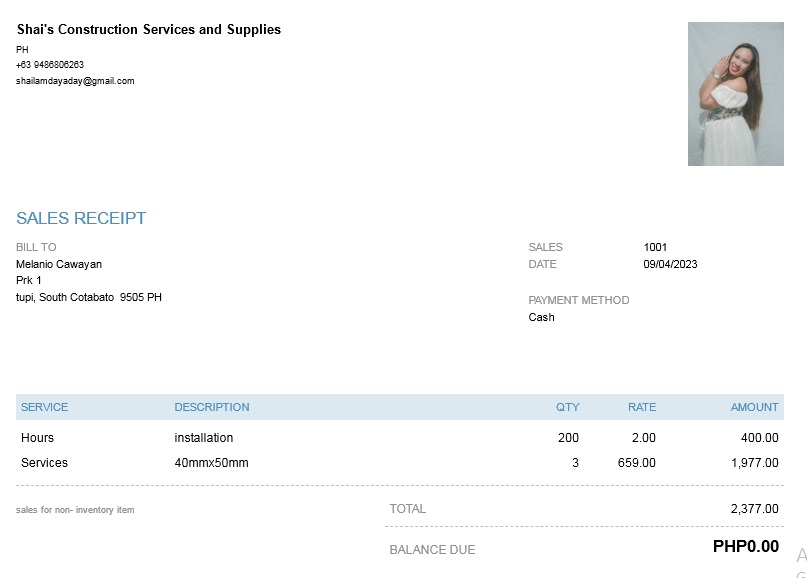807x578 pixels.
Task: Click the +63 phone number
Action: pos(50,65)
